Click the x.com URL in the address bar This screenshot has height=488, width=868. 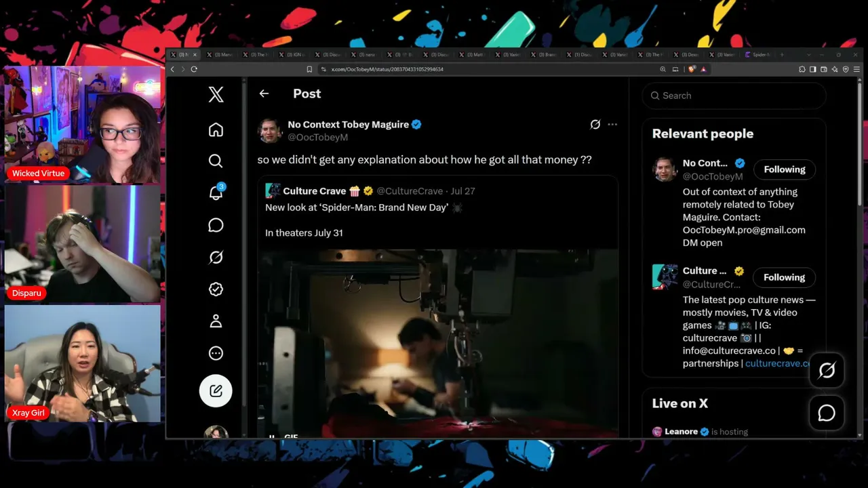pyautogui.click(x=387, y=69)
